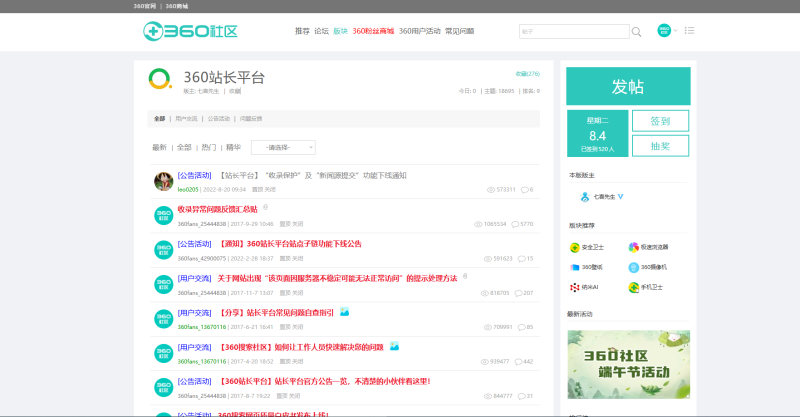Select the 用户交流 category tab
This screenshot has width=800, height=417.
click(x=186, y=118)
